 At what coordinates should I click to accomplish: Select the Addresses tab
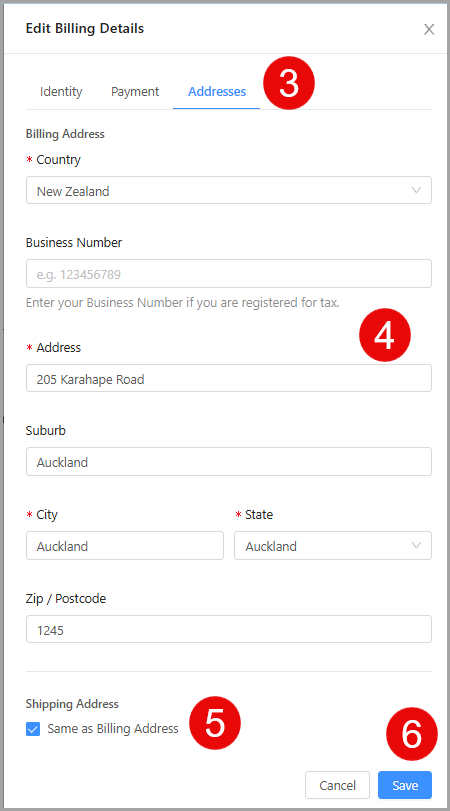[x=217, y=92]
